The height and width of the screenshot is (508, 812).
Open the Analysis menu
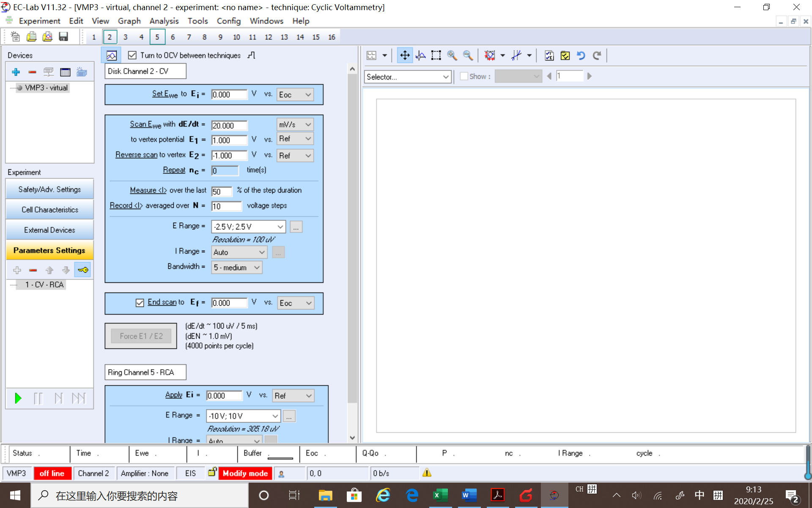click(x=164, y=21)
